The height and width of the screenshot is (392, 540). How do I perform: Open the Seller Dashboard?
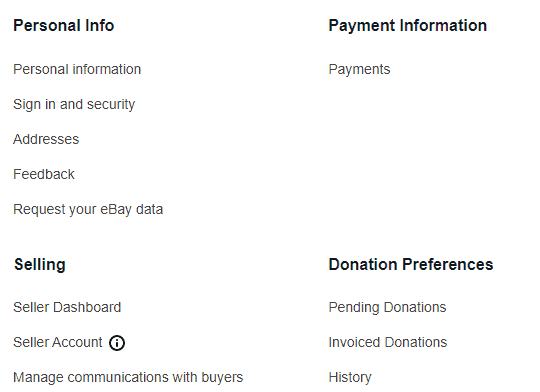(x=67, y=307)
